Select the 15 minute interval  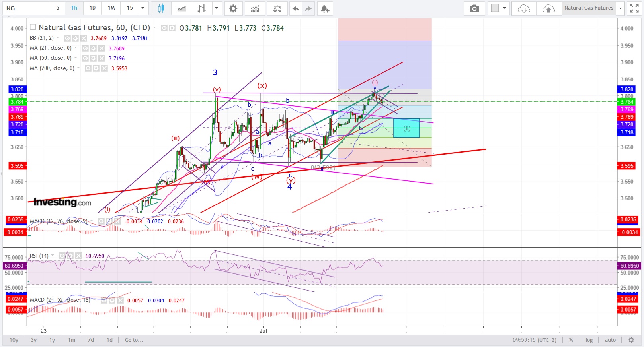(x=130, y=8)
